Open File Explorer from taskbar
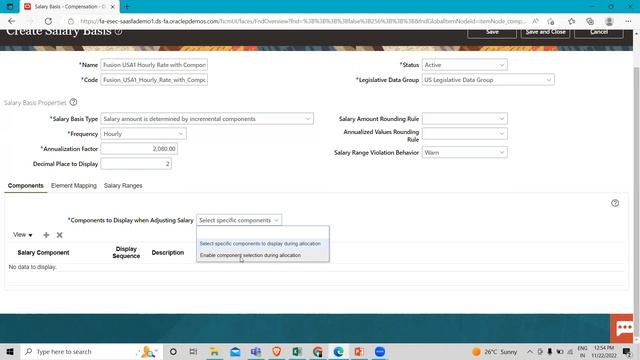 tap(214, 351)
